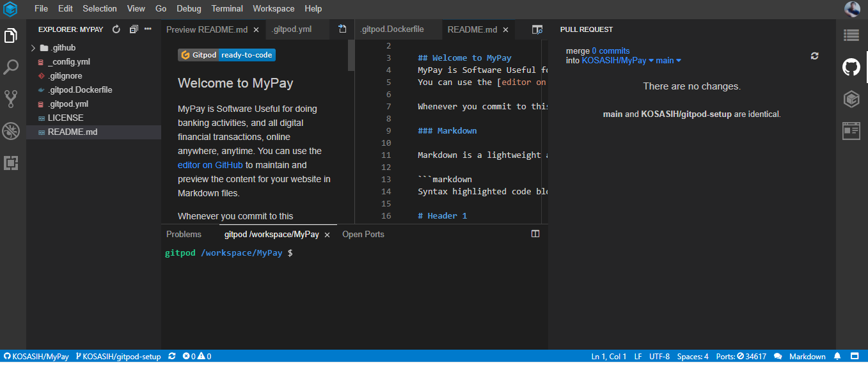
Task: Switch to the Problems panel tab
Action: coord(184,234)
